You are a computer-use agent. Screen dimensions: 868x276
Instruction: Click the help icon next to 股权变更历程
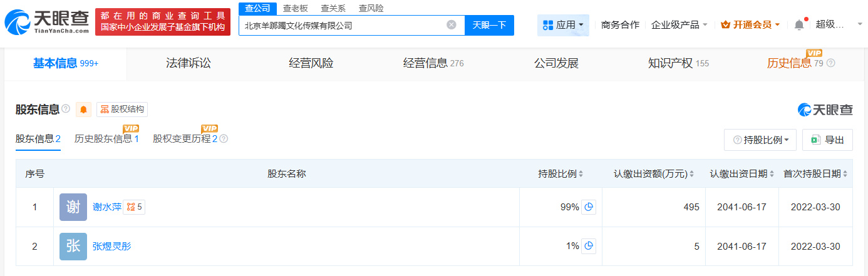coord(224,139)
